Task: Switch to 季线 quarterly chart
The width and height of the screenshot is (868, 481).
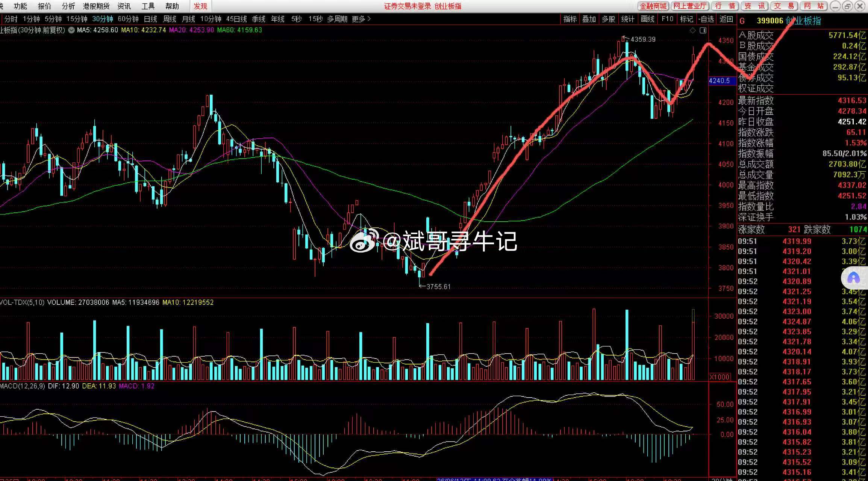Action: point(259,19)
